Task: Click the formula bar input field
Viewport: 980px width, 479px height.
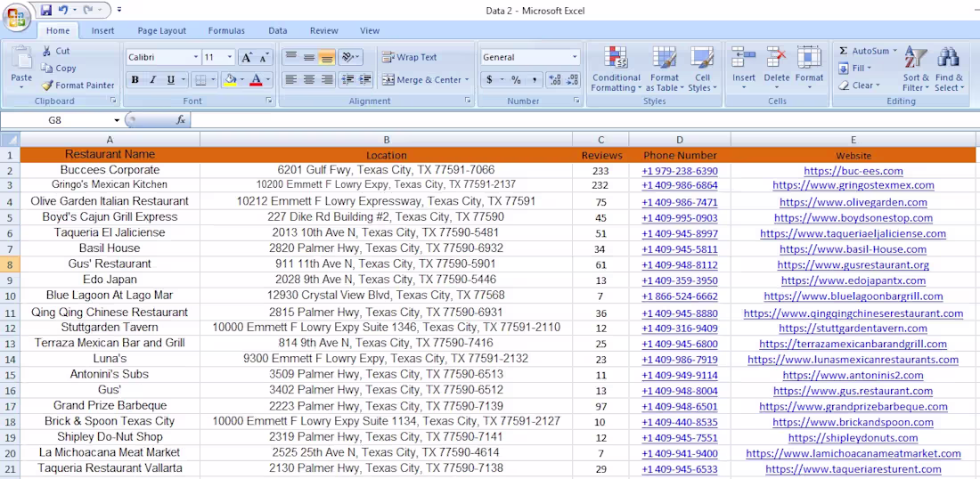Action: (x=584, y=120)
